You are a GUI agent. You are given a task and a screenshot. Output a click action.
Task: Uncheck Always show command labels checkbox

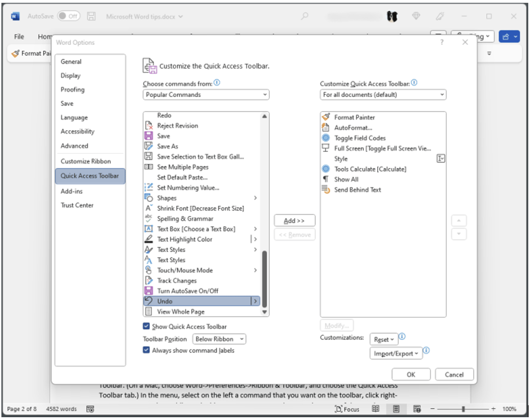[x=146, y=350]
